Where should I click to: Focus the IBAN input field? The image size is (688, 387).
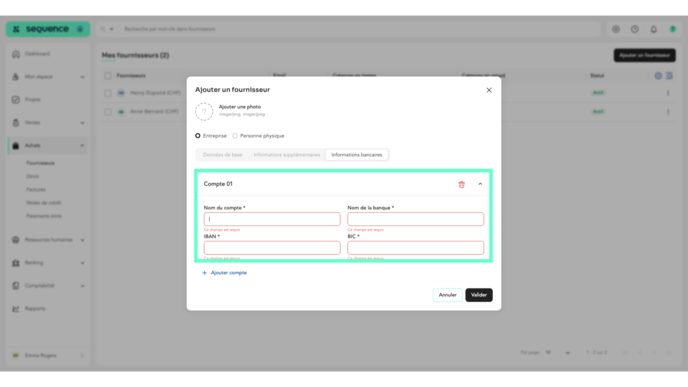(272, 248)
